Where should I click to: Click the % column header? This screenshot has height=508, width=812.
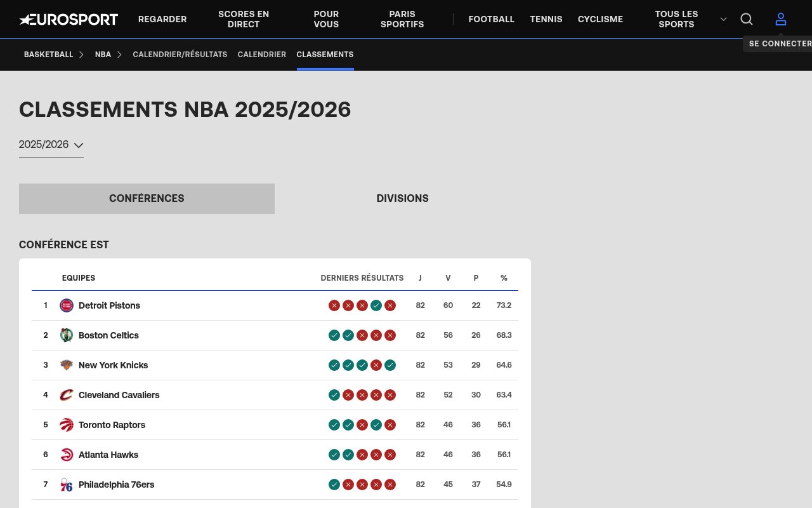504,278
